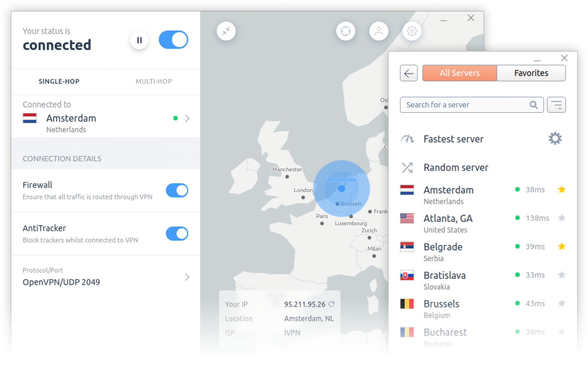Click Amsterdam 38ms ping value
The image size is (588, 378).
pyautogui.click(x=535, y=190)
